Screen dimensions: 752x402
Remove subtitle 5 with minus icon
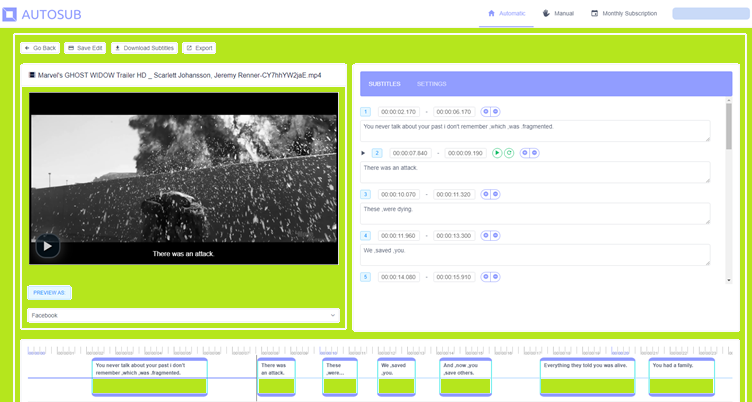point(495,277)
